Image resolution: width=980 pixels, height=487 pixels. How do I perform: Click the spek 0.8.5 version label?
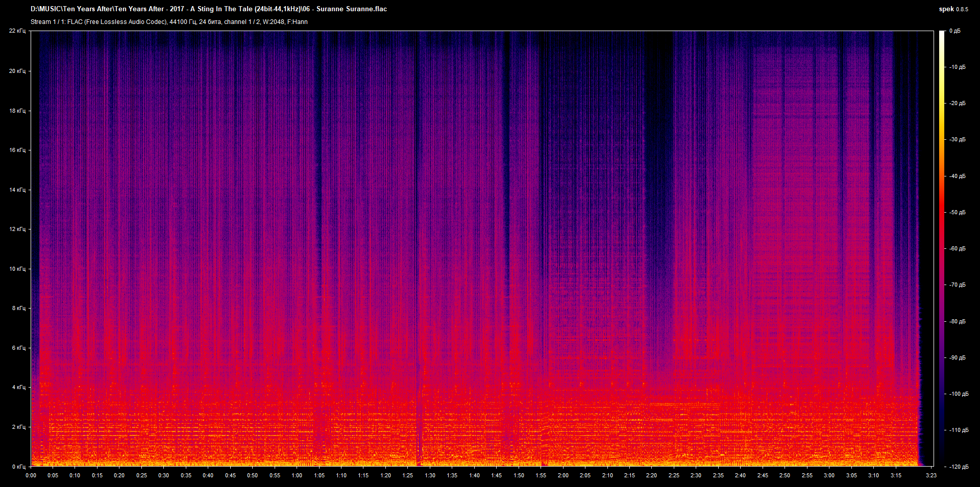coord(953,9)
